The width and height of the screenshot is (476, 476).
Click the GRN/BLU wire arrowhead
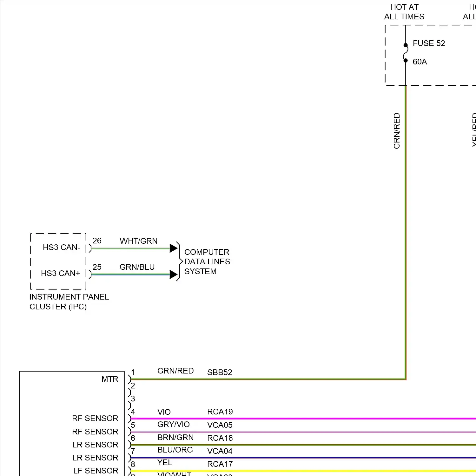[x=173, y=274]
